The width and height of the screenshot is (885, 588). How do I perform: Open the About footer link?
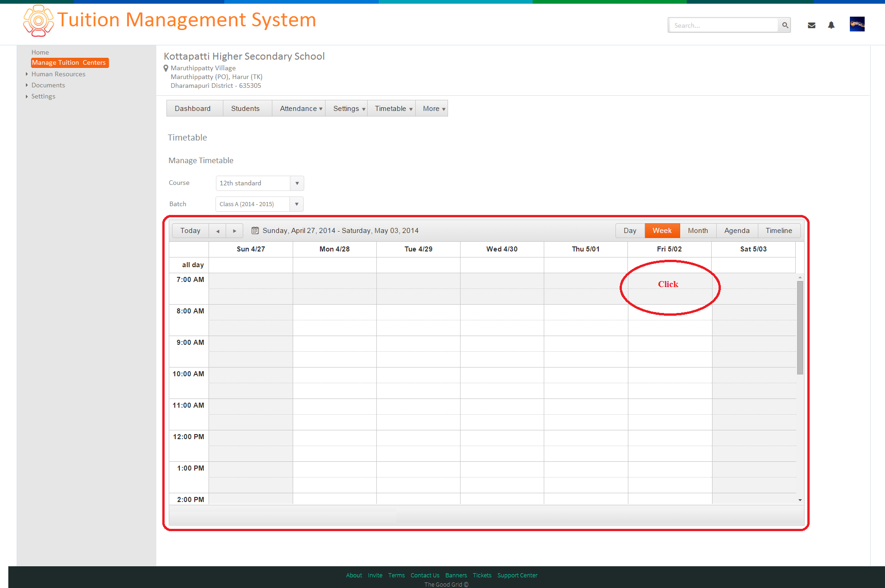354,576
